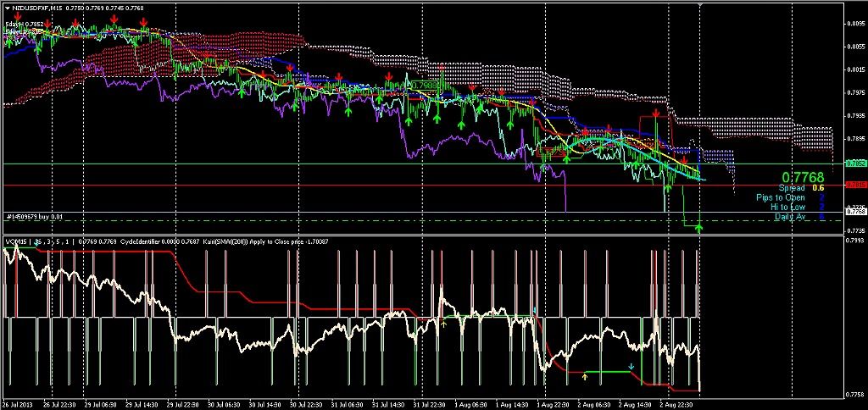
Task: Select the Hi to Low readout
Action: (x=788, y=208)
